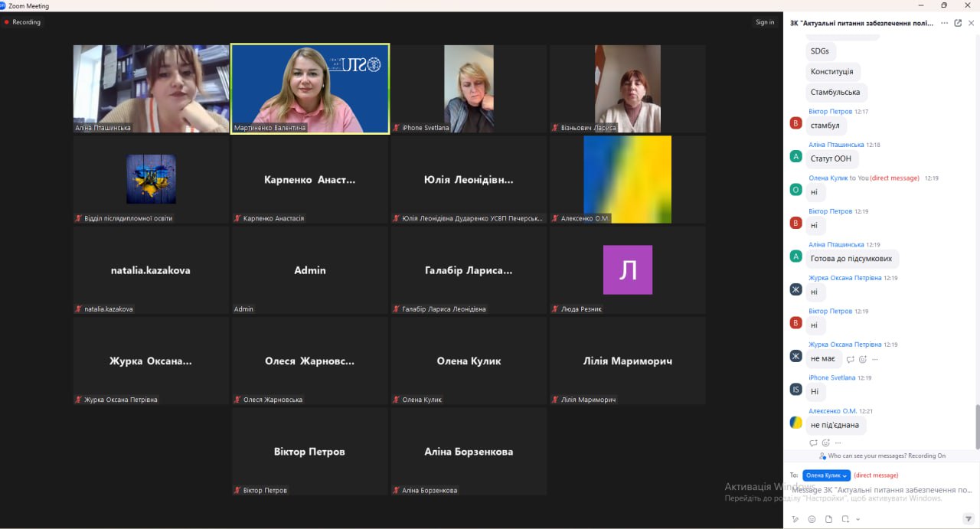Open the text formatting tool in chat
980x529 pixels.
(795, 519)
